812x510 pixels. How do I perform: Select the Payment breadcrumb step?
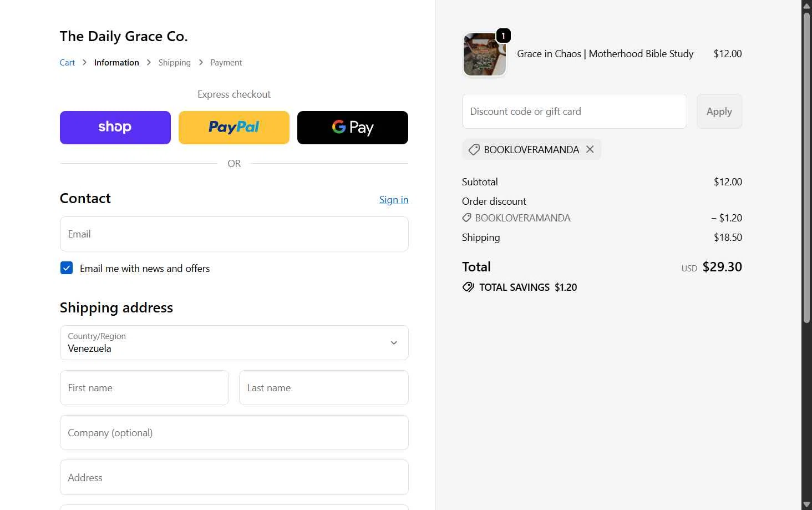point(226,63)
